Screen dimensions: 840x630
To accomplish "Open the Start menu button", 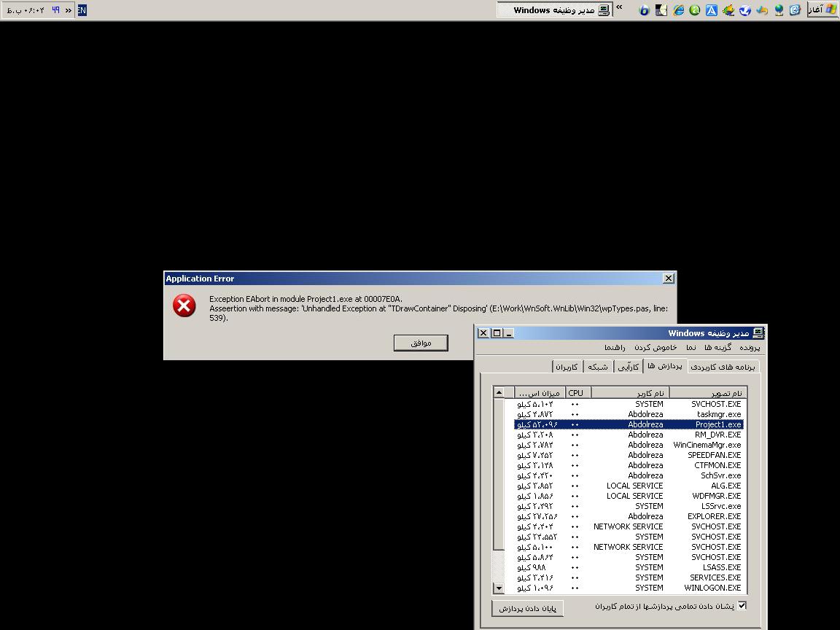I will click(x=822, y=10).
